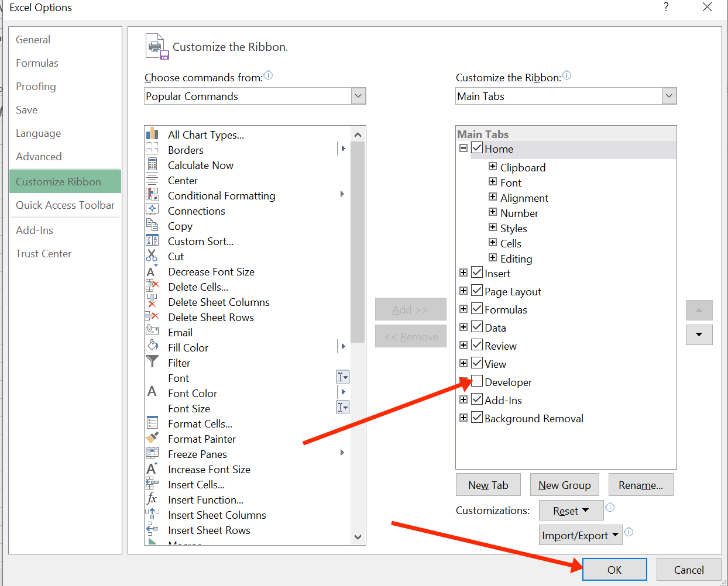This screenshot has height=586, width=728.
Task: Click the Format Cells icon
Action: [x=152, y=423]
